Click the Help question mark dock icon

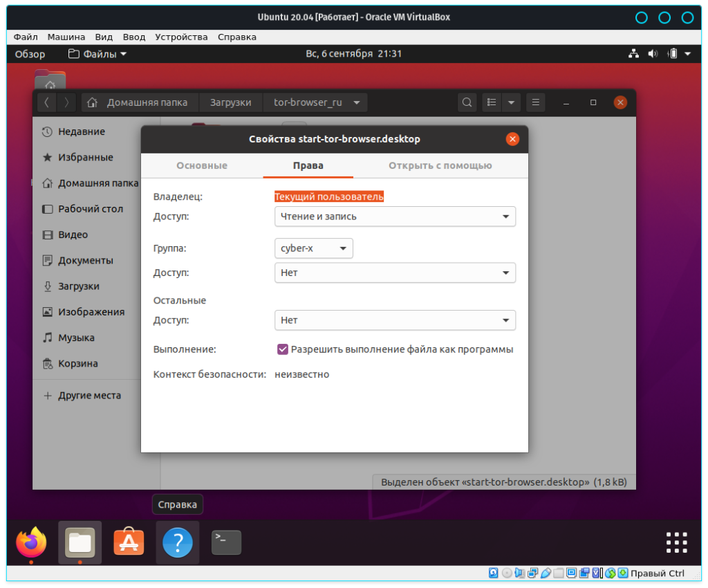pos(178,542)
